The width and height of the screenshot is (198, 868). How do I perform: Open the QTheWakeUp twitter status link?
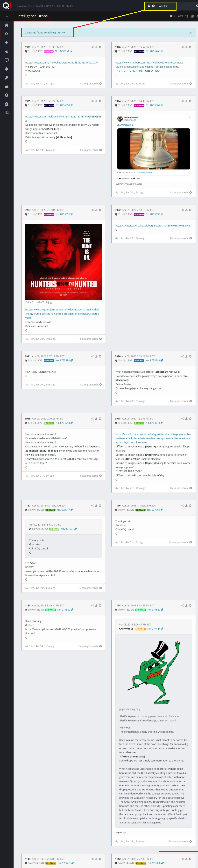[x=62, y=63]
